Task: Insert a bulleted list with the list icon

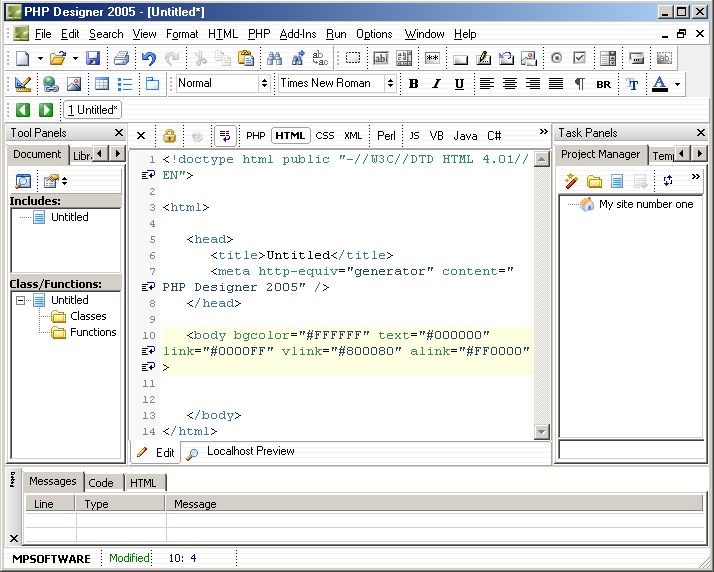Action: pos(124,84)
